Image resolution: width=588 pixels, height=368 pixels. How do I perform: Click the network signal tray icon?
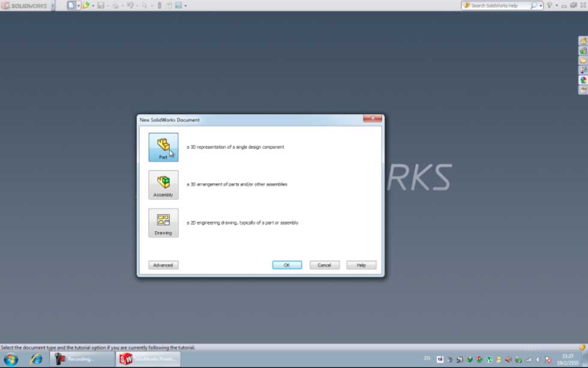point(529,360)
